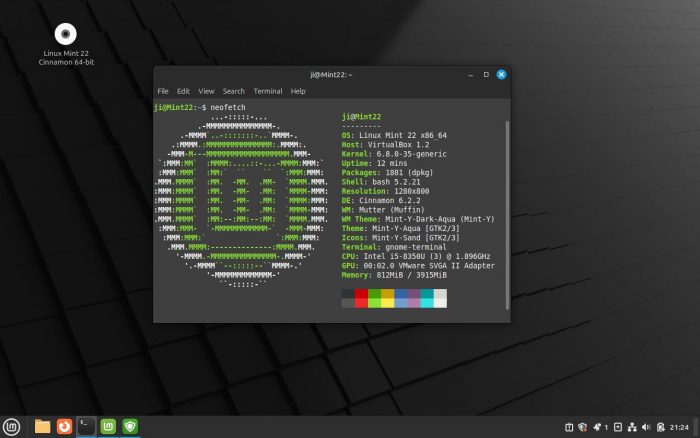Image resolution: width=700 pixels, height=438 pixels.
Task: Expand the Terminal menu in the menu bar
Action: [267, 91]
